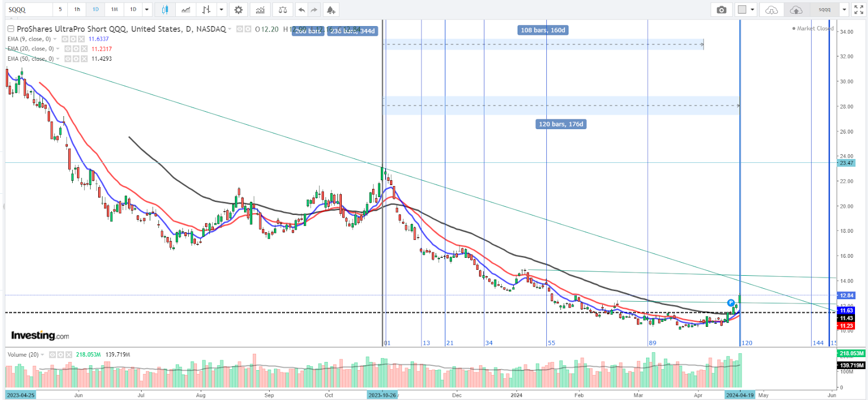The height and width of the screenshot is (400, 868).
Task: Remove the EMA 9 indicator
Action: [81, 39]
